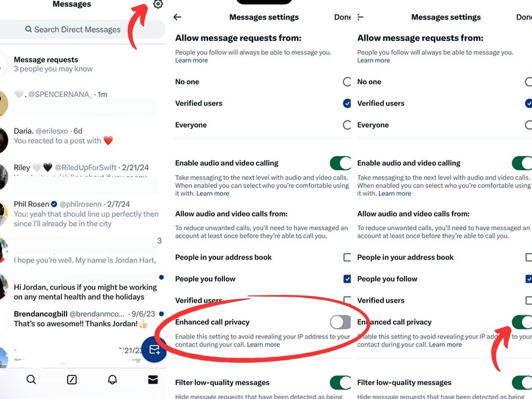Disable audio and video calling in middle panel
532x399 pixels.
[340, 163]
